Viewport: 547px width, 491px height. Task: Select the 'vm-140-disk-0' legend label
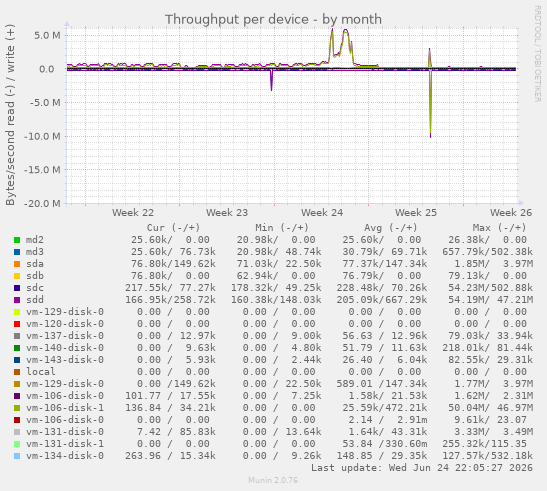point(65,348)
